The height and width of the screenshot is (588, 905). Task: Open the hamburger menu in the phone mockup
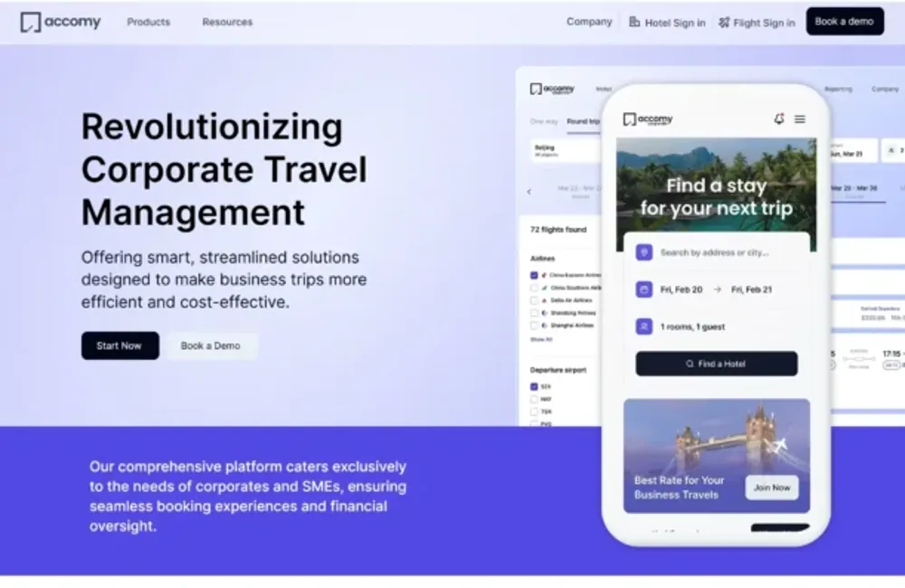click(800, 119)
